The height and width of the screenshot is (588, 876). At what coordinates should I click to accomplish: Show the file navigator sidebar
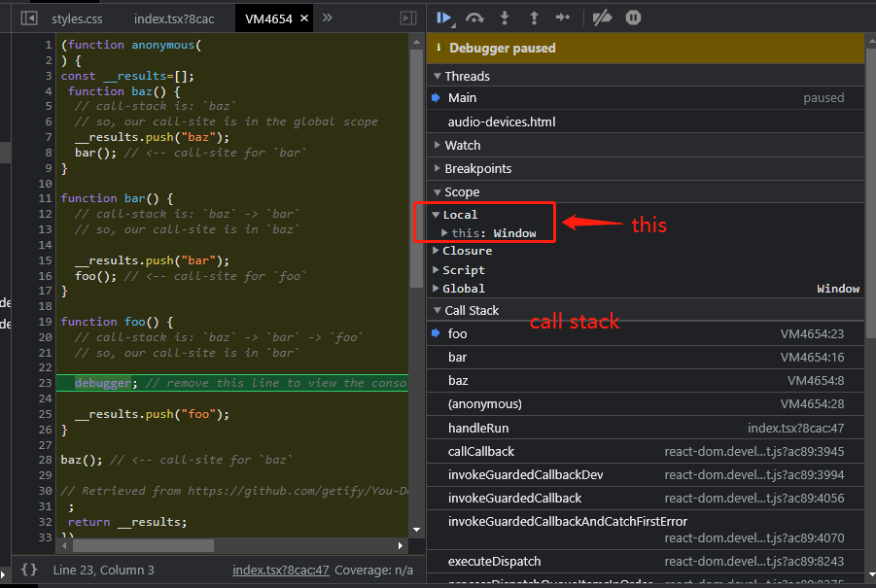click(29, 18)
